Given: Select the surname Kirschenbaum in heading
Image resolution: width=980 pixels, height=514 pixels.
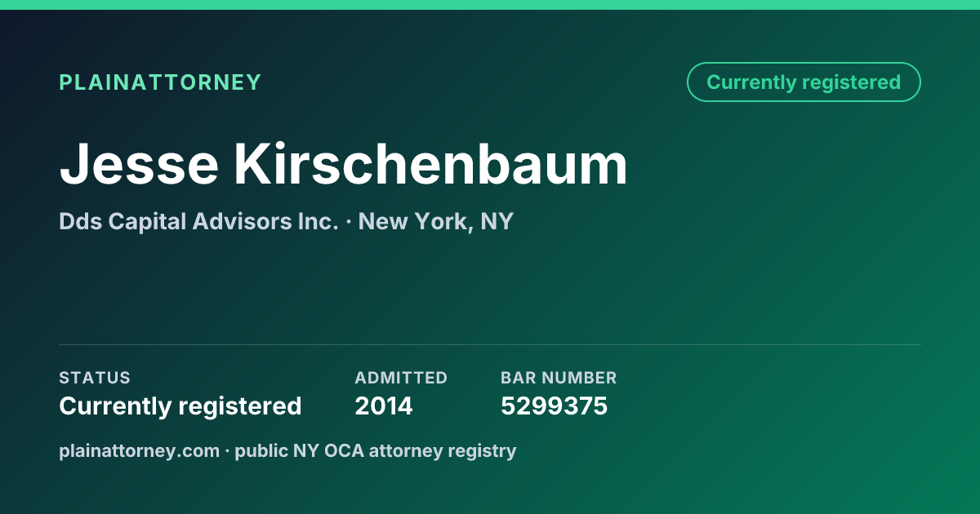Looking at the screenshot, I should 431,164.
